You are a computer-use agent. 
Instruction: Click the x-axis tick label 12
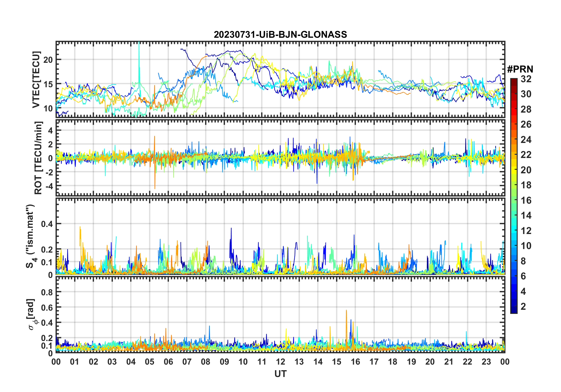280,362
